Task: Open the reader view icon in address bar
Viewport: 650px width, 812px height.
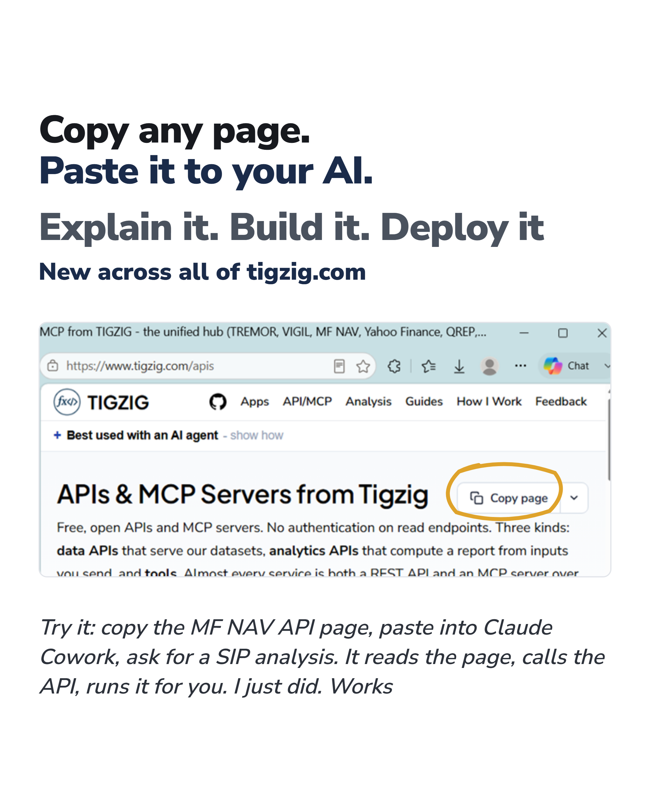Action: [339, 366]
